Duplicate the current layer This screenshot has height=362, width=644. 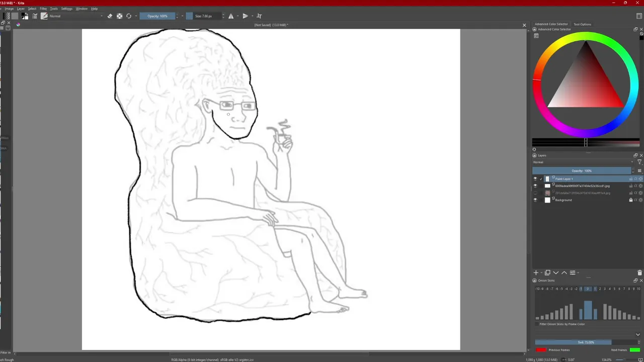(x=547, y=273)
